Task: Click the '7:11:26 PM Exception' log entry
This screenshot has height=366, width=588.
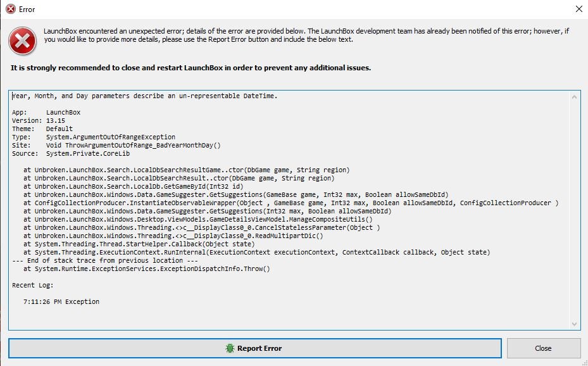Action: (x=61, y=302)
